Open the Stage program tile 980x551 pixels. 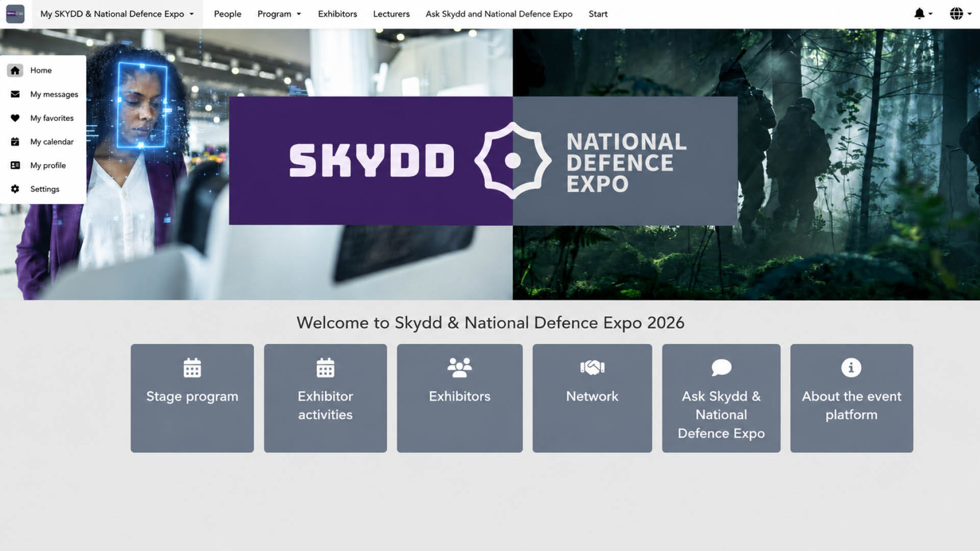pos(192,398)
